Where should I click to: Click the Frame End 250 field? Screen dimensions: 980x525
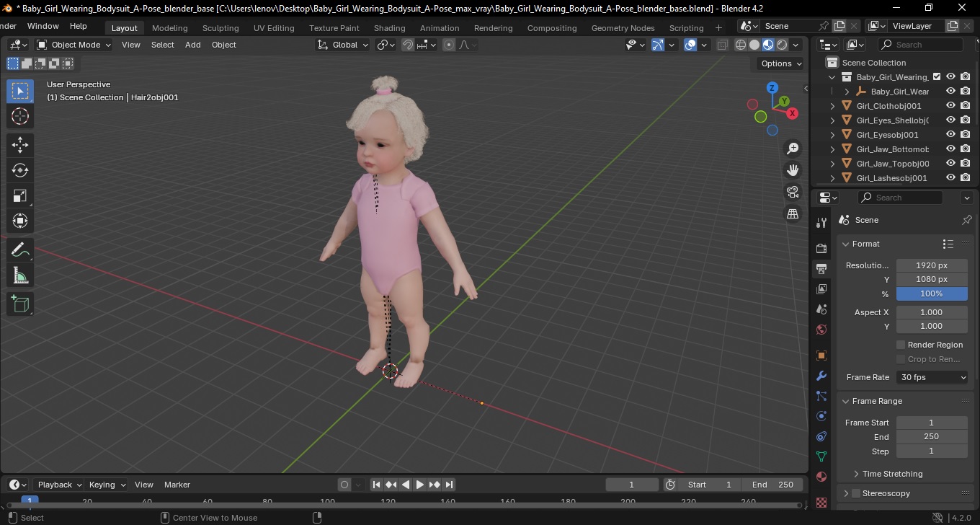tap(932, 436)
